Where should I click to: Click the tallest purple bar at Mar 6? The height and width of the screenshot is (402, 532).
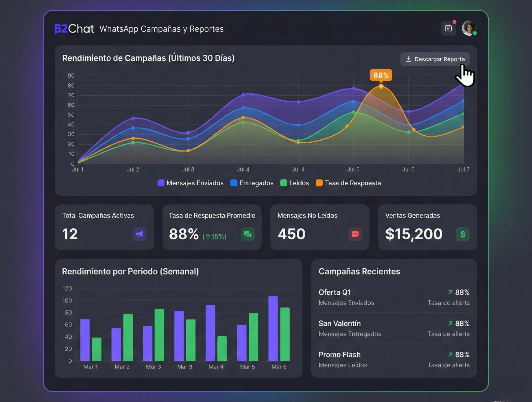[273, 328]
